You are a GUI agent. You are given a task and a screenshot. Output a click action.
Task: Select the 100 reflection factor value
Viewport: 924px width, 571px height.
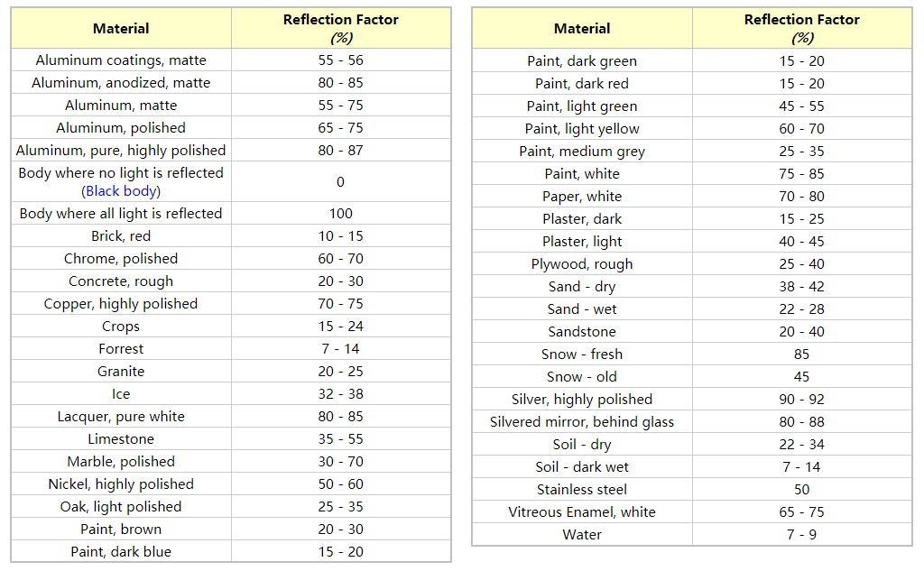pos(340,214)
